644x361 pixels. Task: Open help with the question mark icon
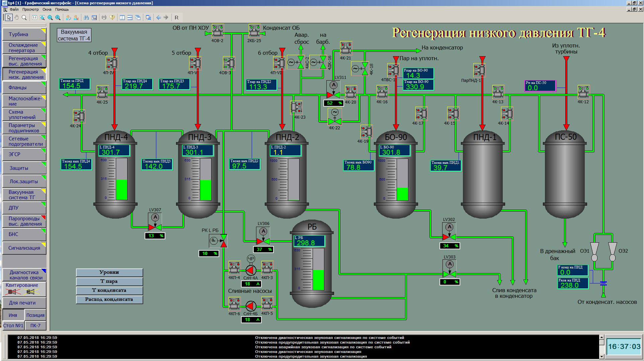point(112,18)
